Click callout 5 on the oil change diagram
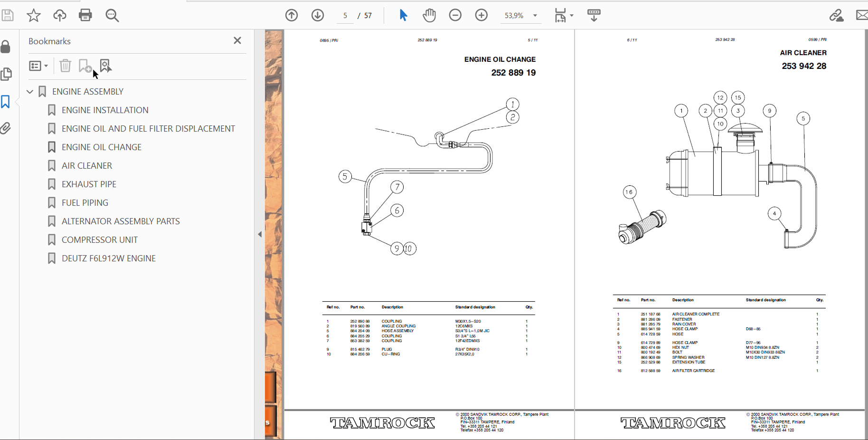The width and height of the screenshot is (868, 440). pos(345,177)
